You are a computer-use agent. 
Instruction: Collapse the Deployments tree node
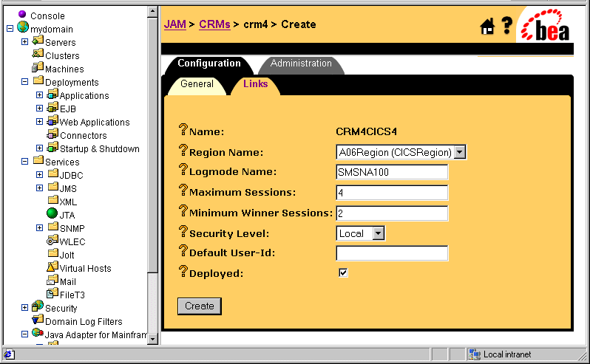[25, 81]
